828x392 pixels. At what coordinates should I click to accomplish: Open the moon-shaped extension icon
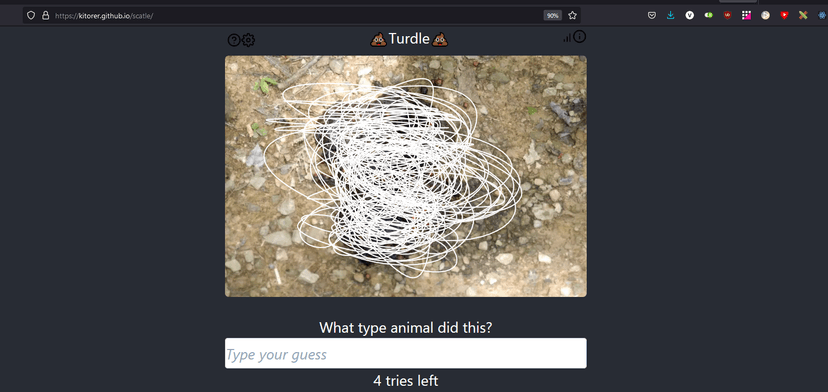tap(765, 15)
